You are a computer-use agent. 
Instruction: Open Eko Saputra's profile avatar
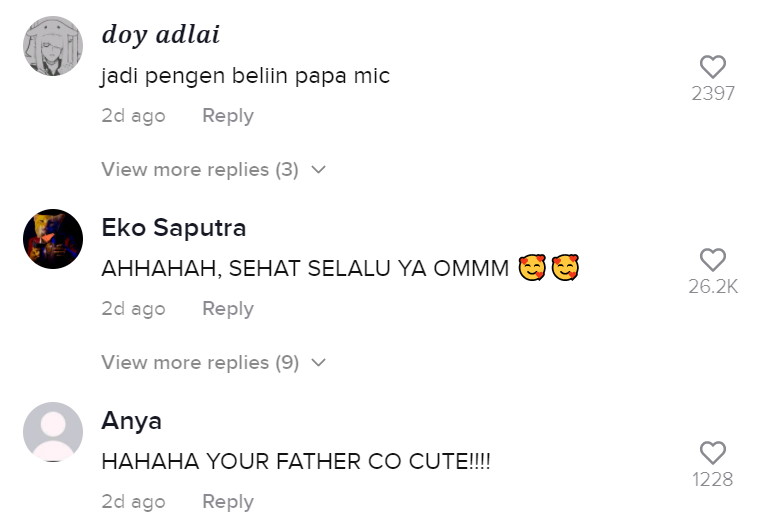tap(52, 239)
